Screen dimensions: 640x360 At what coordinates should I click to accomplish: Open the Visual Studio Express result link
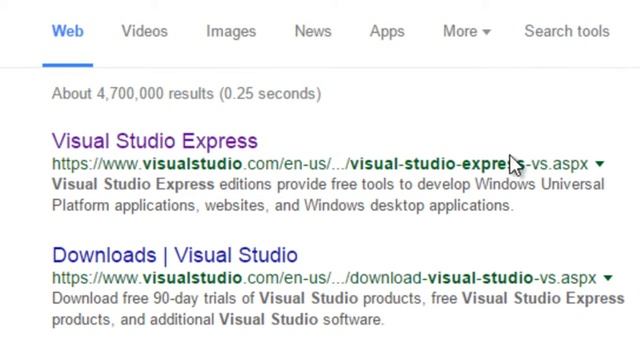[x=155, y=141]
